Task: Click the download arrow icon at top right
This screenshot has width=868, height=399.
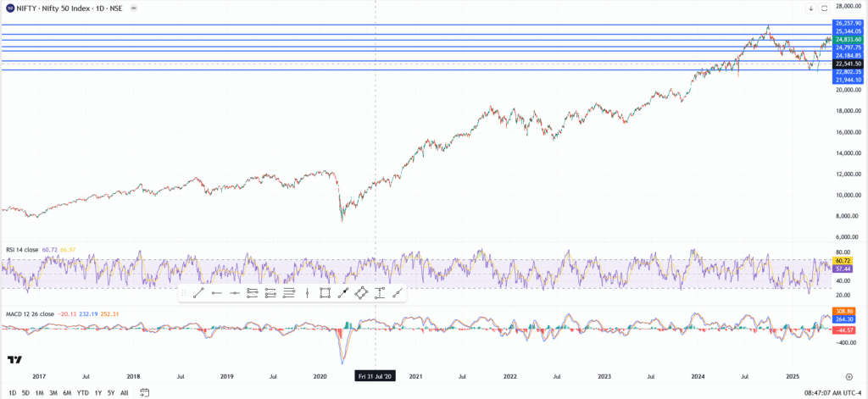Action: click(810, 8)
